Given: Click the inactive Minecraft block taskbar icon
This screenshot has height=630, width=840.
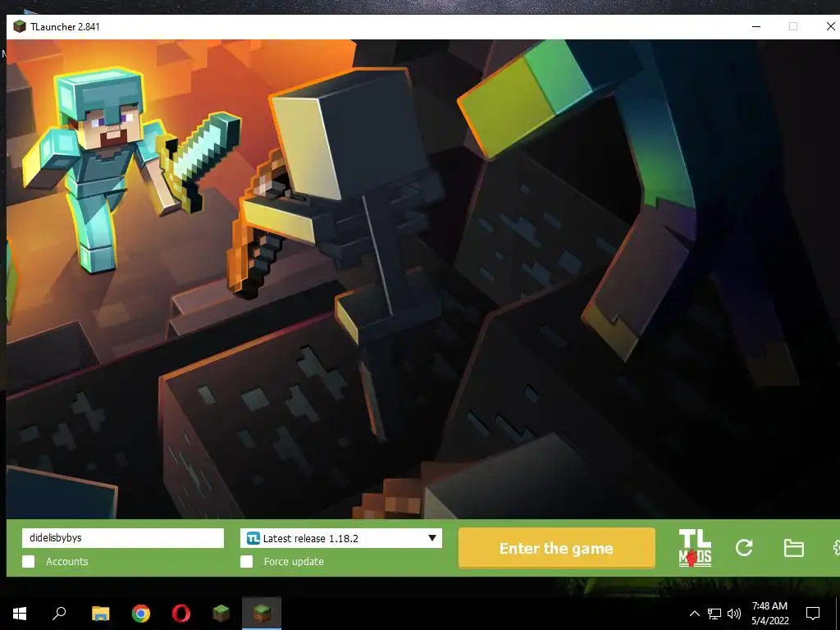Looking at the screenshot, I should (221, 614).
